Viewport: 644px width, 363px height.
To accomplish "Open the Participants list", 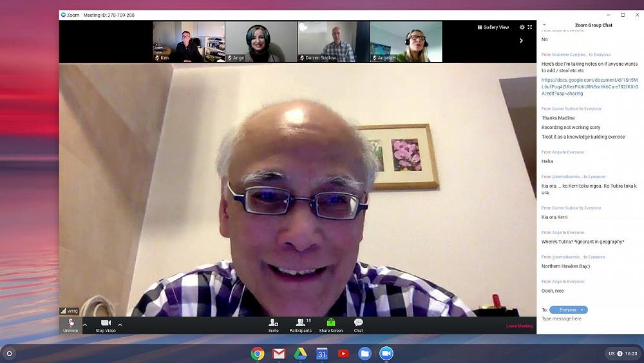I will (300, 325).
